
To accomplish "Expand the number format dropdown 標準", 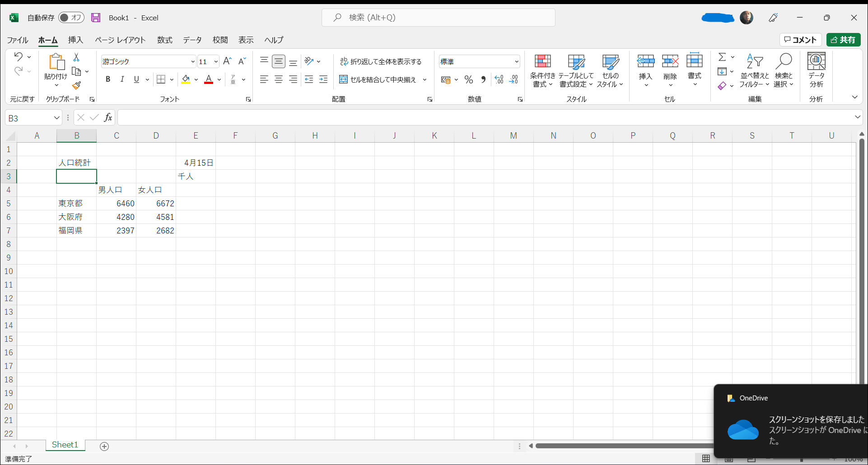I will click(x=516, y=61).
